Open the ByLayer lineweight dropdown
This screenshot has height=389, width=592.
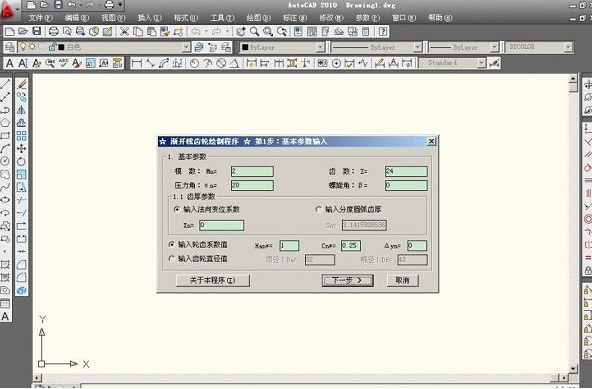[x=494, y=47]
